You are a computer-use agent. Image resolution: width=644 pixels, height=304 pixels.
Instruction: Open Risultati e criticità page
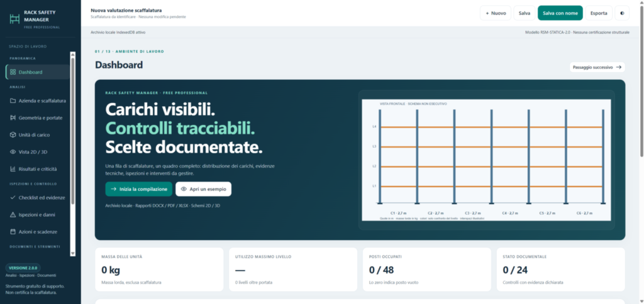tap(37, 169)
